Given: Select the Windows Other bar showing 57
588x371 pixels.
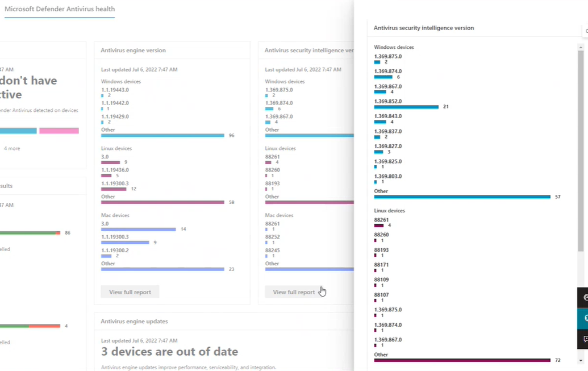Looking at the screenshot, I should click(x=462, y=197).
